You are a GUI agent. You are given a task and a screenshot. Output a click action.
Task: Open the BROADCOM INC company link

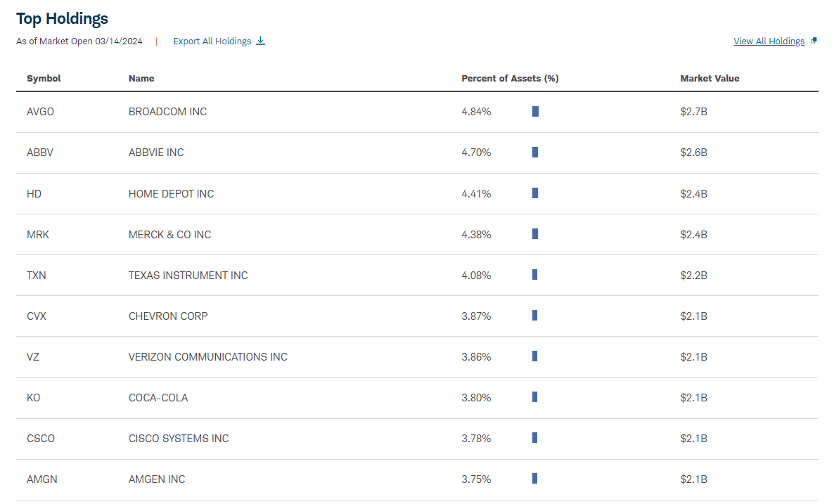167,111
